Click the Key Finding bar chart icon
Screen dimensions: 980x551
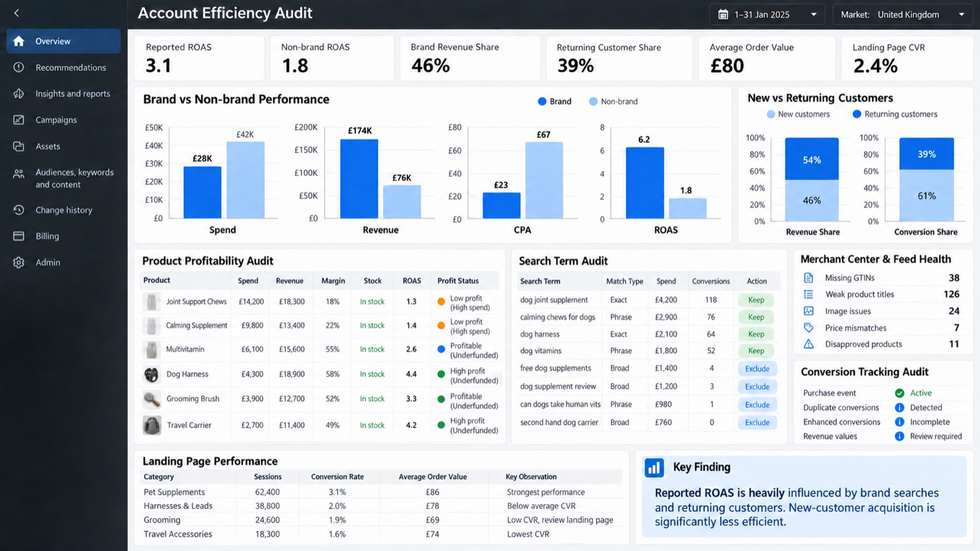[x=654, y=468]
